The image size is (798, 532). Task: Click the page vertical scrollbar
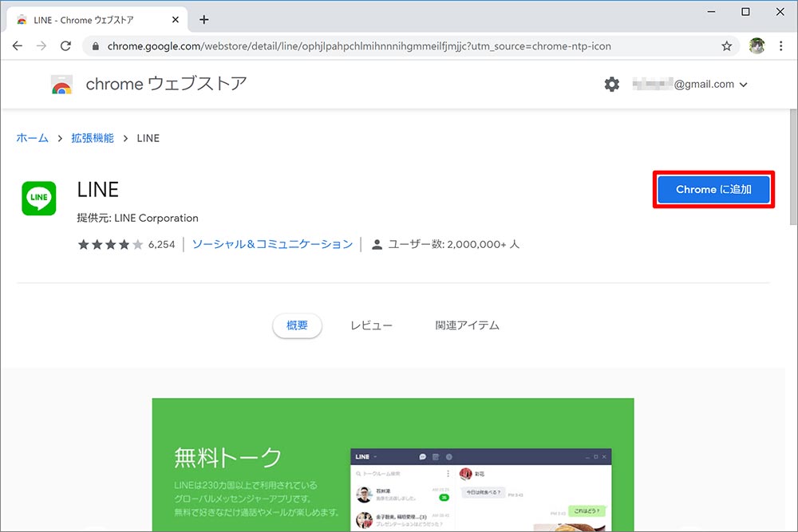coord(793,167)
